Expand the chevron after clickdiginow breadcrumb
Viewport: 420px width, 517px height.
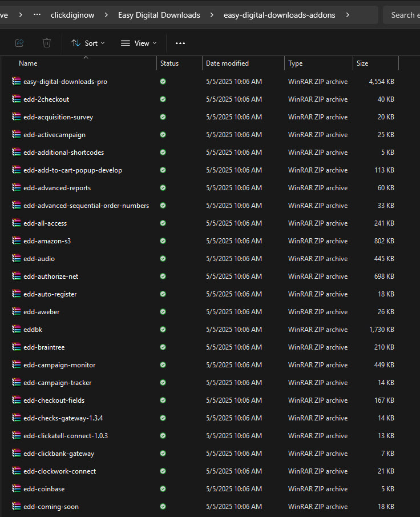(106, 15)
